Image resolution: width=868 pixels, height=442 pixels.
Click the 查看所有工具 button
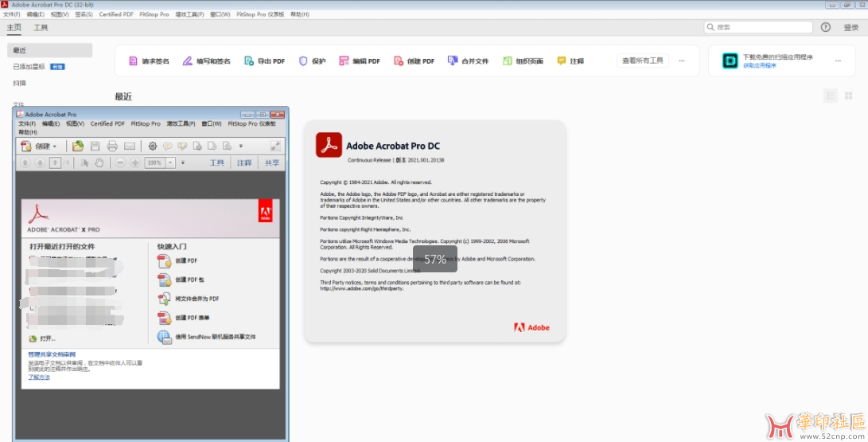coord(642,61)
